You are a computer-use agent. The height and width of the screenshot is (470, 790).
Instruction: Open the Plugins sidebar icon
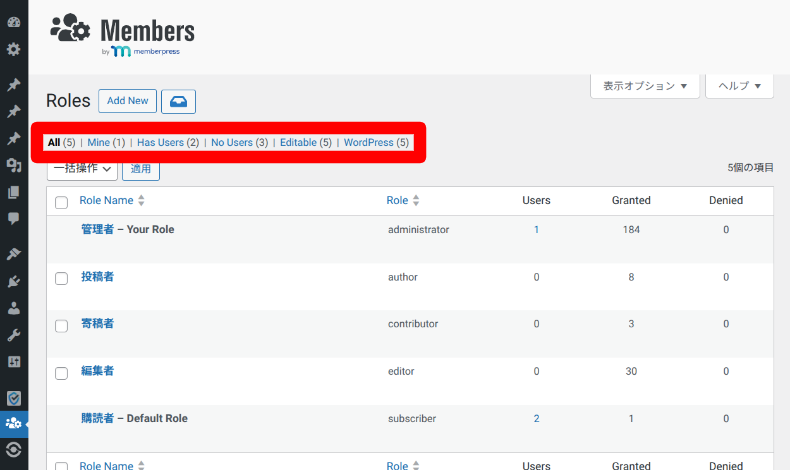(14, 282)
